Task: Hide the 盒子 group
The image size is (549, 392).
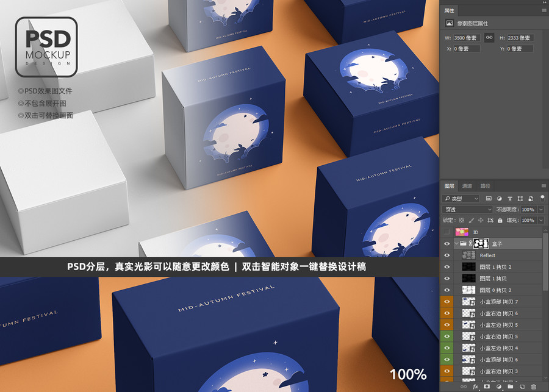Action: [447, 244]
